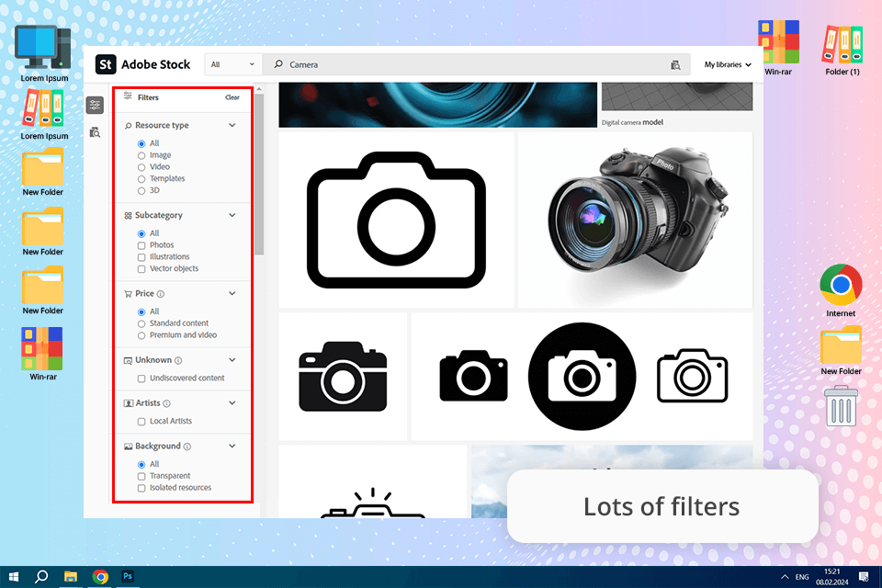Open Windows Start menu
This screenshot has height=588, width=882.
coord(14,577)
